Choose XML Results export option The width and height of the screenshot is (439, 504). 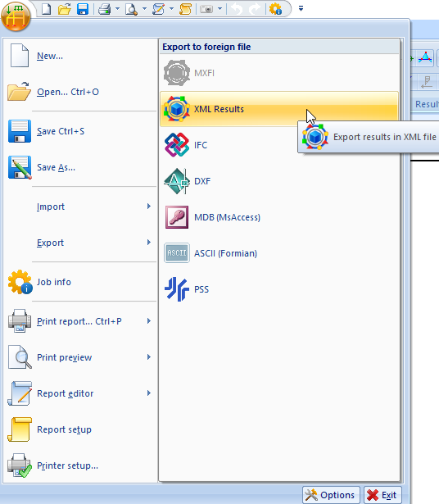[279, 109]
